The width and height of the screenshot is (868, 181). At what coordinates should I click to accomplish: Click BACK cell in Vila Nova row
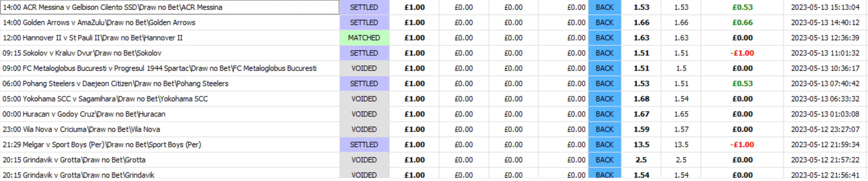coord(605,129)
